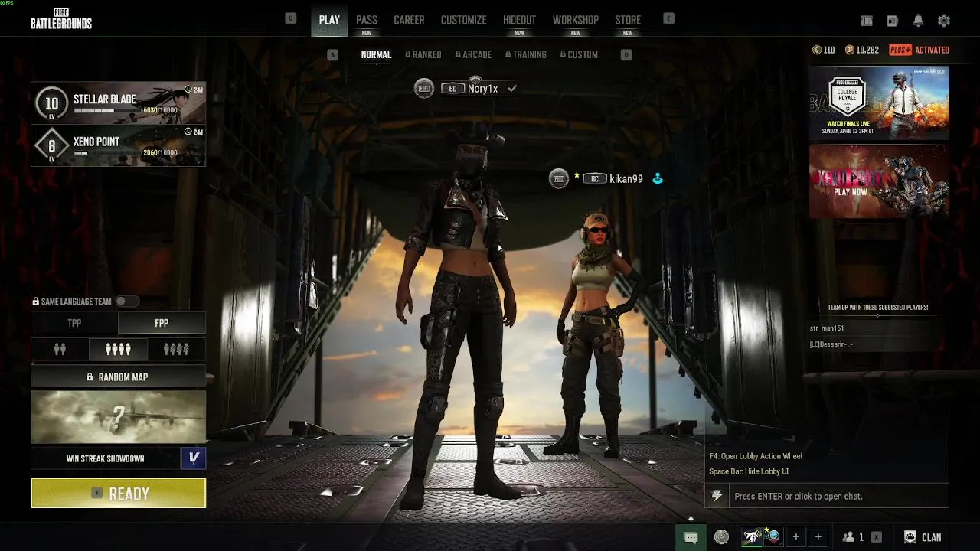The image size is (980, 551).
Task: Click the A key icon left of NORMAL
Action: (x=332, y=54)
